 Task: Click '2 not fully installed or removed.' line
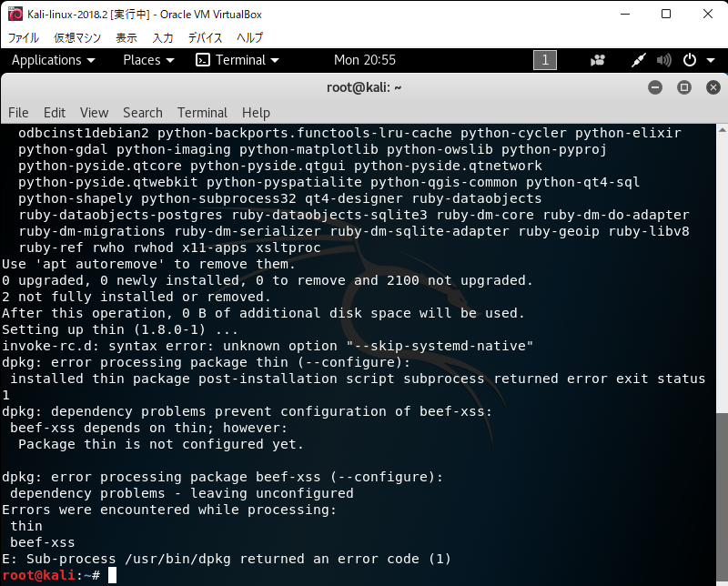pos(136,297)
